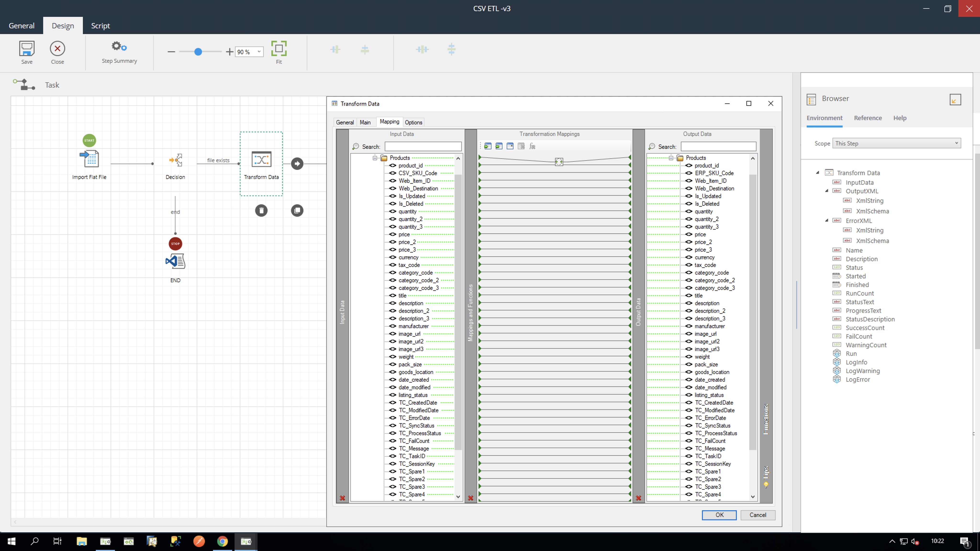Open the Functions side tab

[766, 419]
